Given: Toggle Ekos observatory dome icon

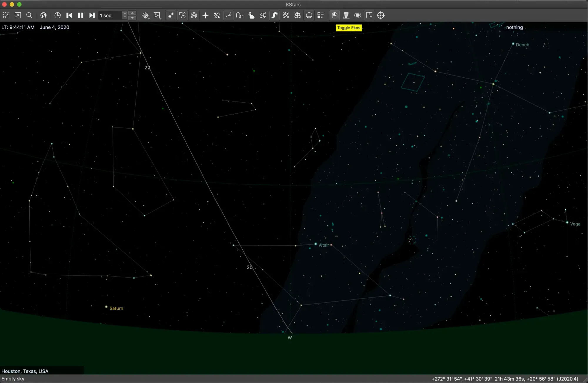Looking at the screenshot, I should (x=335, y=15).
